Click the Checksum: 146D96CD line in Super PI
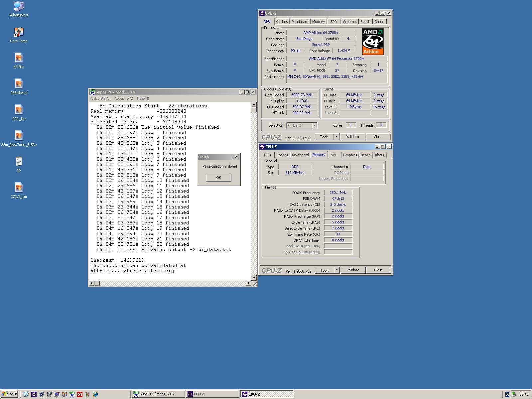Image resolution: width=532 pixels, height=399 pixels. [117, 260]
